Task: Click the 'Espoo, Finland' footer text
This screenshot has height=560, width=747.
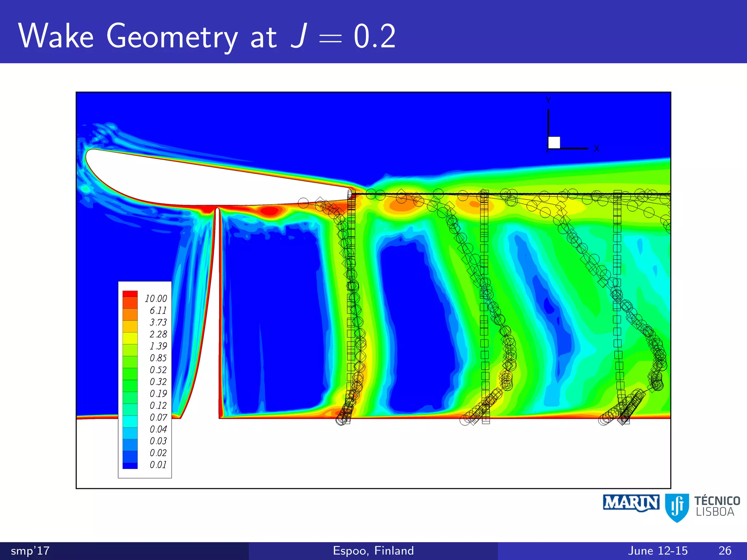Action: click(x=373, y=551)
